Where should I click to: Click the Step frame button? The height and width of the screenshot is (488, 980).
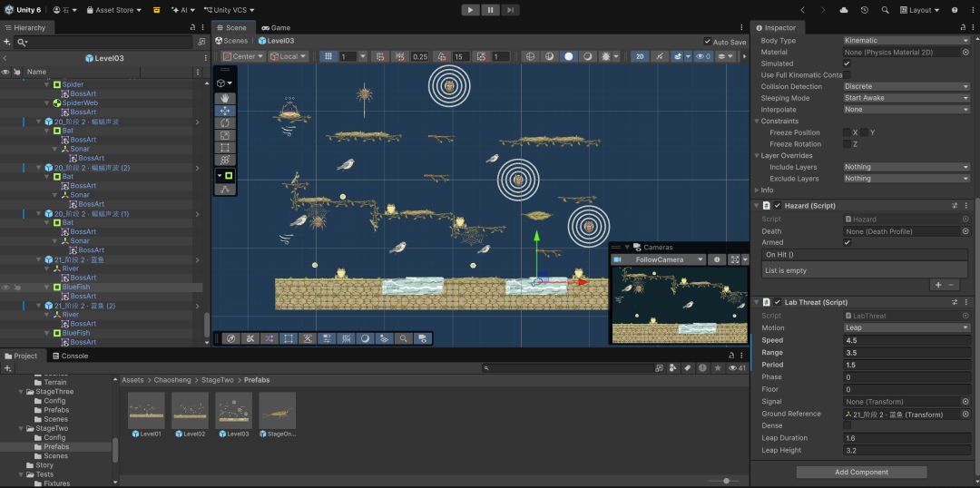click(510, 10)
